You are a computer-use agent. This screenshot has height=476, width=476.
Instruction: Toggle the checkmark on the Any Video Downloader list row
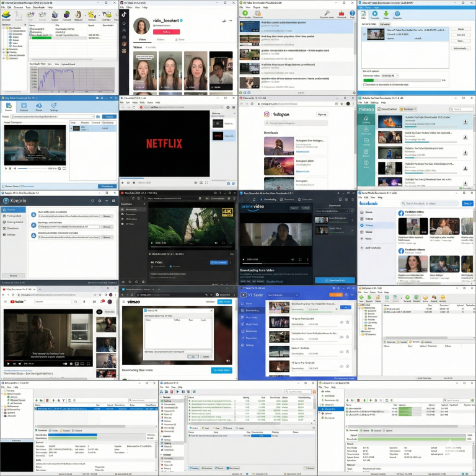[71, 128]
